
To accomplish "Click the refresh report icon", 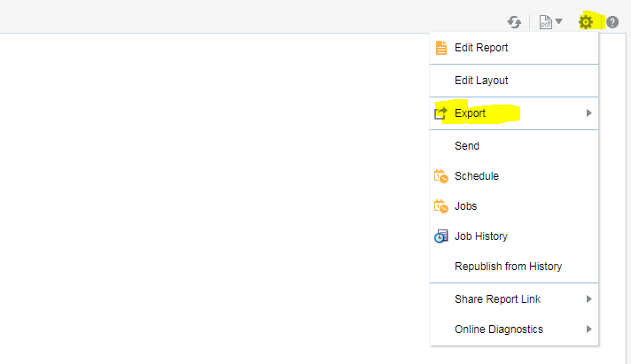I will point(514,22).
